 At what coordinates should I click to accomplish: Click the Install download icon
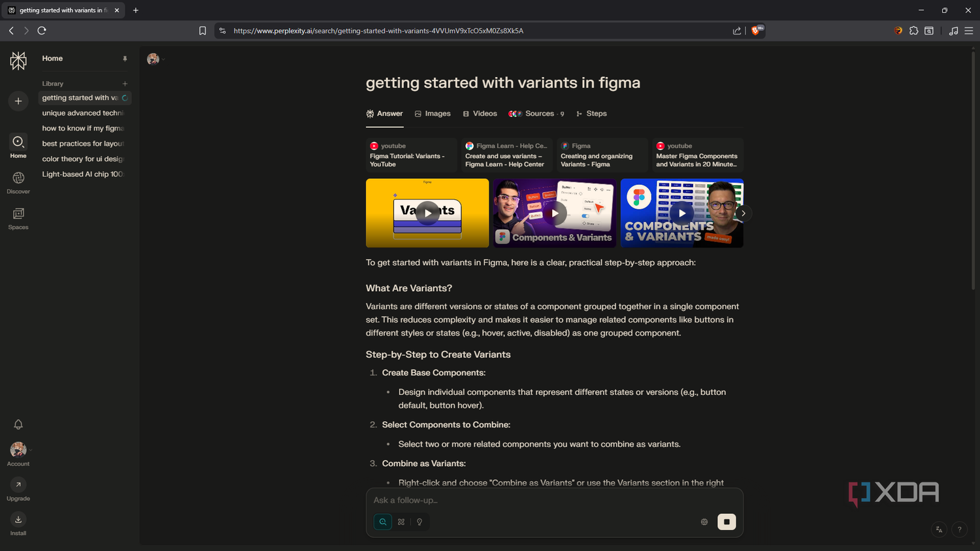coord(18,519)
